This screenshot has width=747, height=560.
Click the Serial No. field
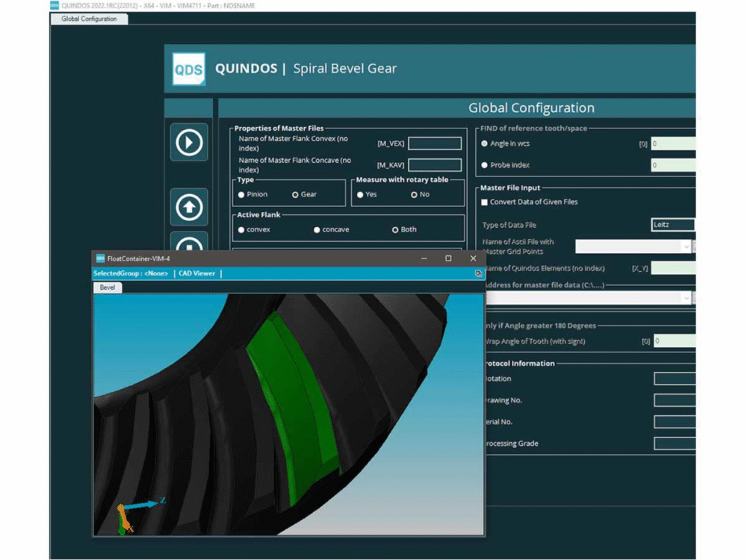pyautogui.click(x=675, y=422)
